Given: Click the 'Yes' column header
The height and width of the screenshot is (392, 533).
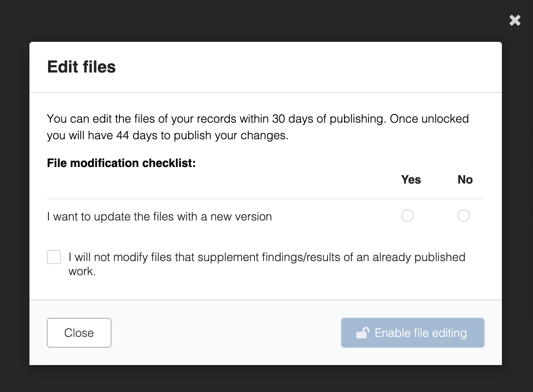Looking at the screenshot, I should click(411, 179).
